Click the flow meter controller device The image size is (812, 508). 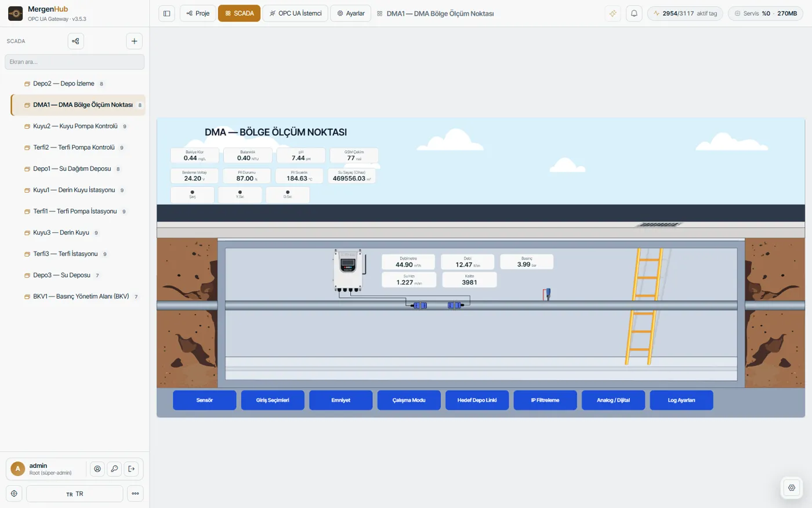(x=348, y=270)
